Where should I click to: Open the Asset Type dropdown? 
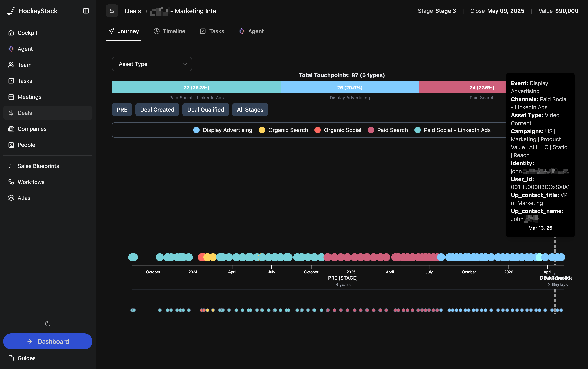152,64
